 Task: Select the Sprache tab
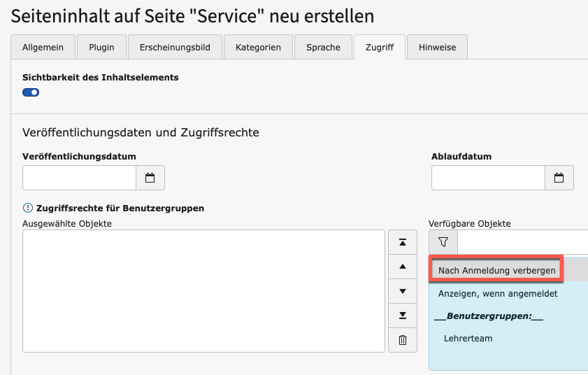pos(323,48)
